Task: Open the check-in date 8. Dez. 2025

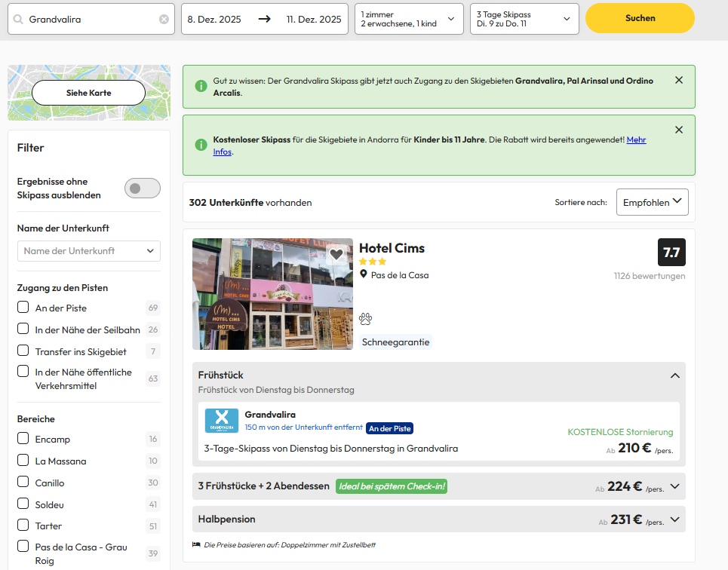Action: [214, 19]
